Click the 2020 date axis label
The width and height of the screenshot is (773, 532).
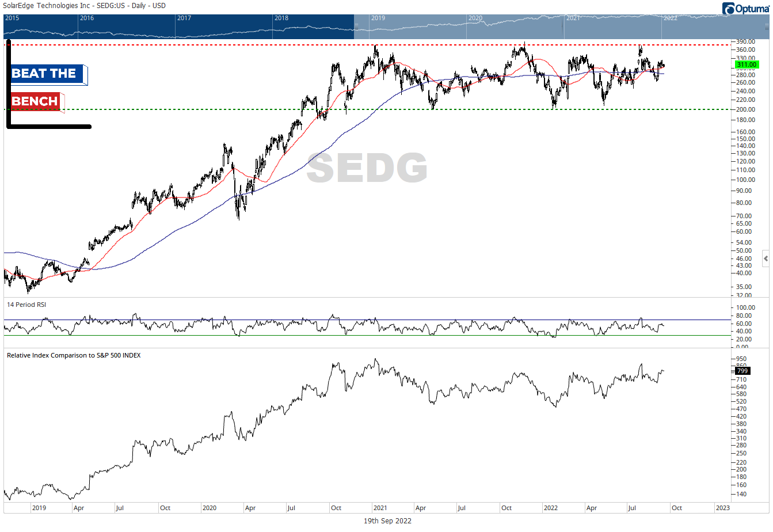coord(210,508)
